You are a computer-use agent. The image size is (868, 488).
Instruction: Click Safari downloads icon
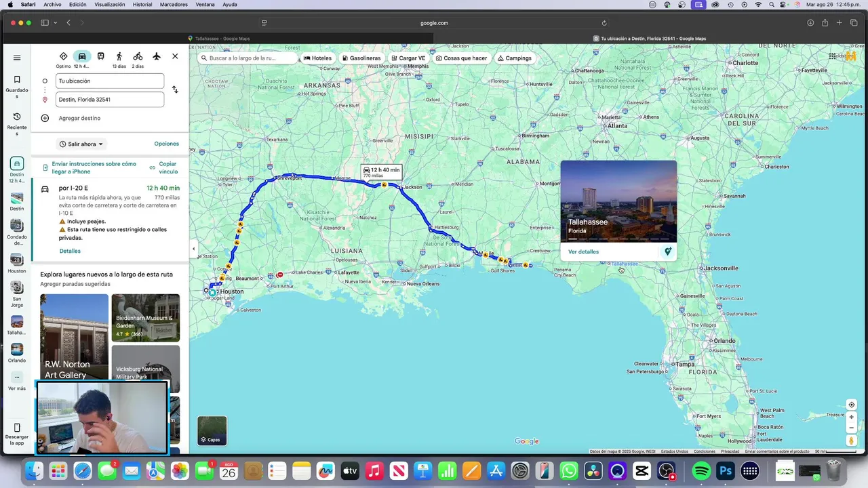click(810, 23)
